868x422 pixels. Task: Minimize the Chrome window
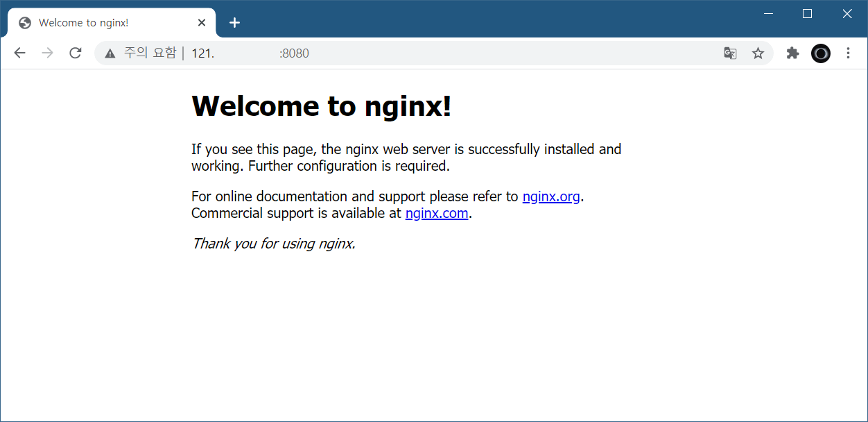point(768,14)
